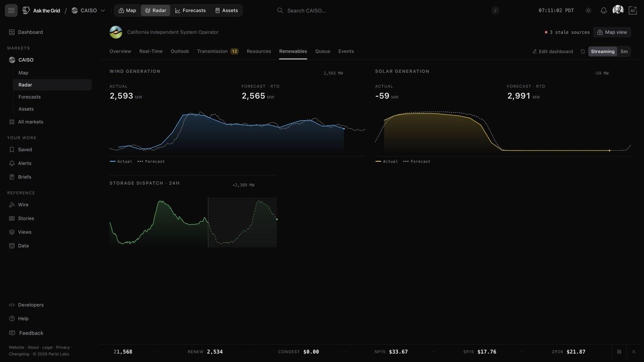The height and width of the screenshot is (362, 644).
Task: Click Edit dashboard
Action: (553, 51)
